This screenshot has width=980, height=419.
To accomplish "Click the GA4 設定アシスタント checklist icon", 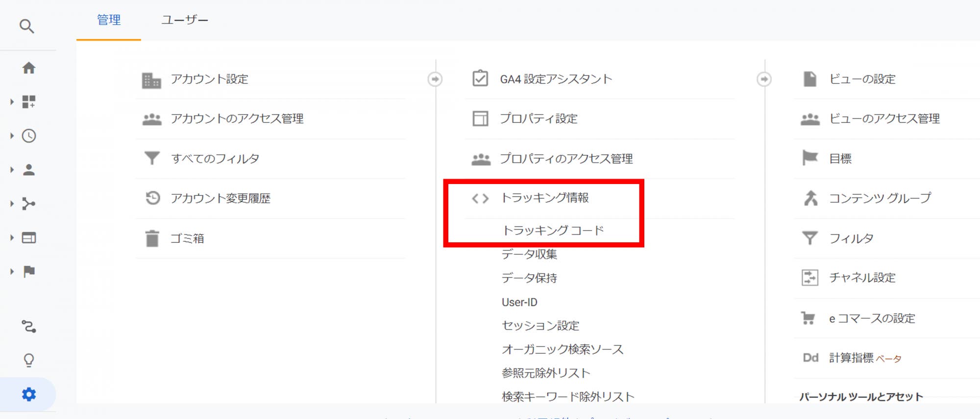I will click(480, 79).
